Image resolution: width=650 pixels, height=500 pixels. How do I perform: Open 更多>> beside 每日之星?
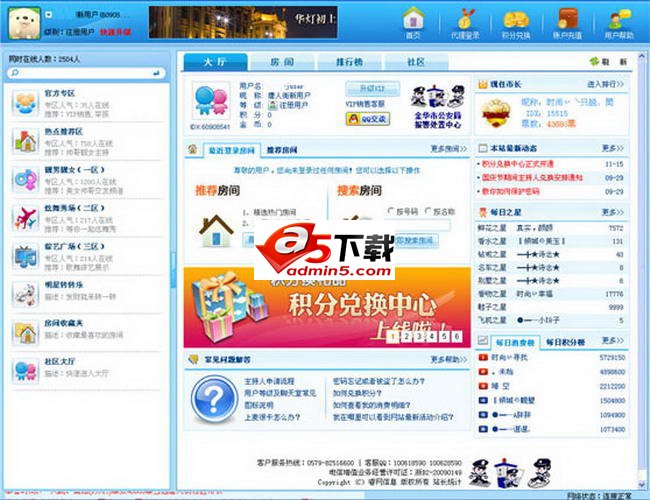[x=613, y=212]
